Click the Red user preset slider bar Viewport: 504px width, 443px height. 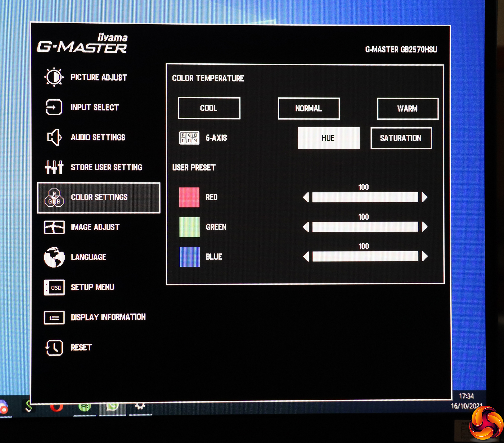(365, 197)
